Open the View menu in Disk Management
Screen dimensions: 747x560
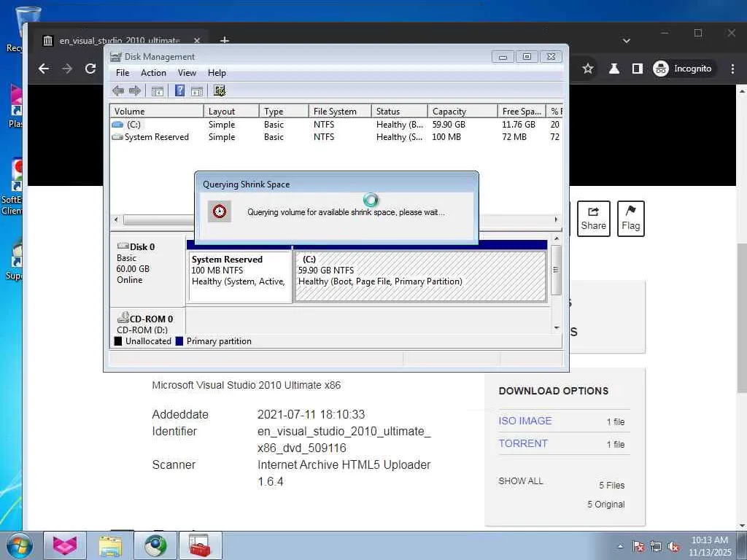(x=187, y=73)
